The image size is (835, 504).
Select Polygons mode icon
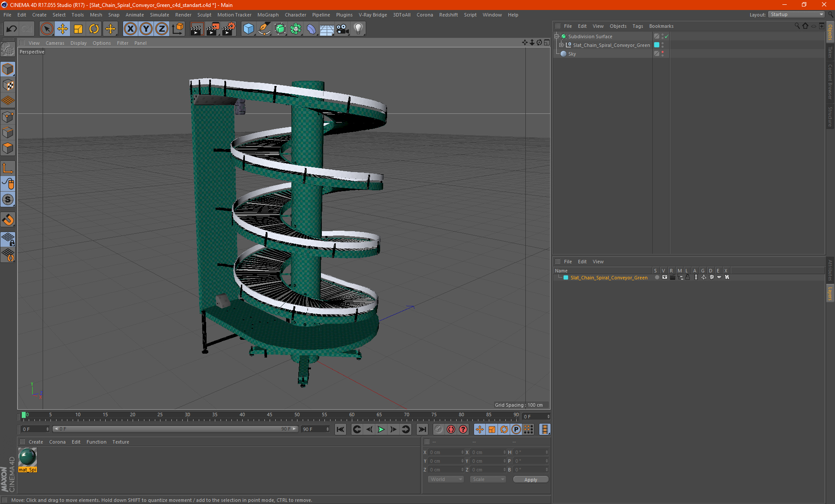(8, 148)
